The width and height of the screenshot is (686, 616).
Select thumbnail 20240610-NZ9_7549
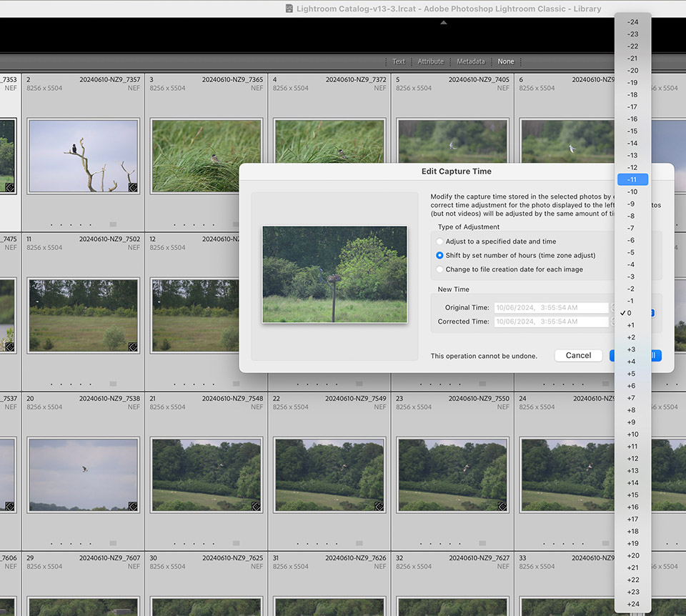click(329, 475)
